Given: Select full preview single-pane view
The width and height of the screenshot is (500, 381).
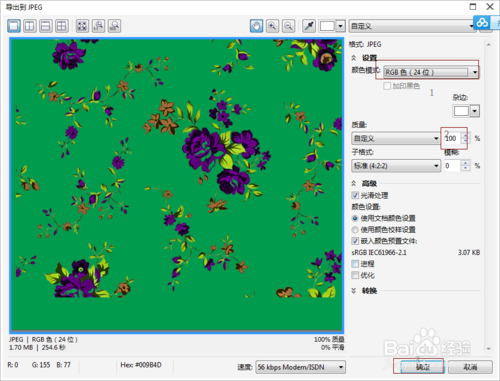Looking at the screenshot, I should click(x=14, y=26).
